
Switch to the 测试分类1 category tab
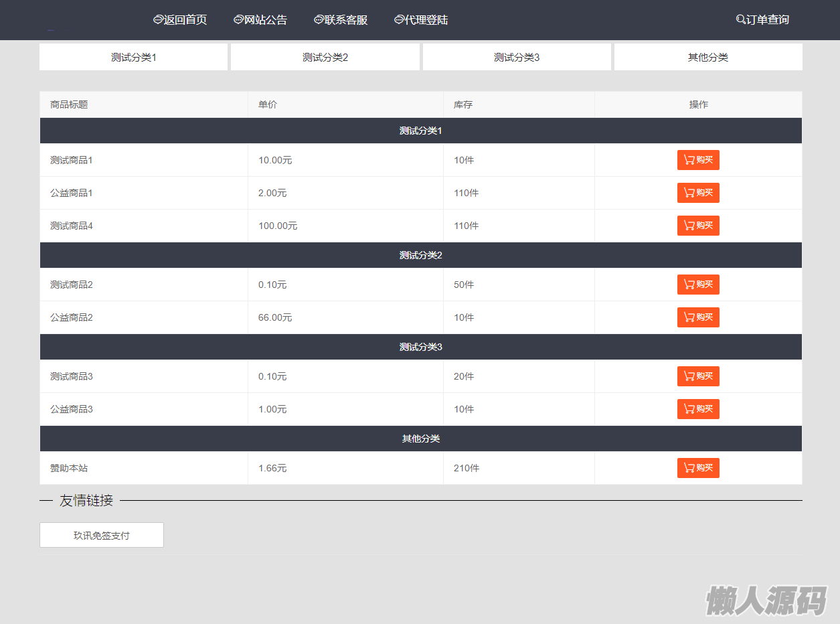[134, 57]
